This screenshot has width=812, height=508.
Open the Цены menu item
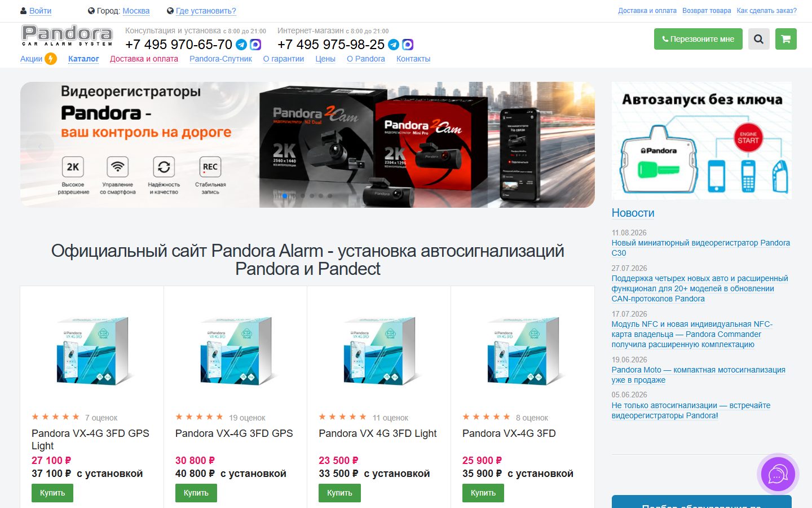click(x=325, y=59)
